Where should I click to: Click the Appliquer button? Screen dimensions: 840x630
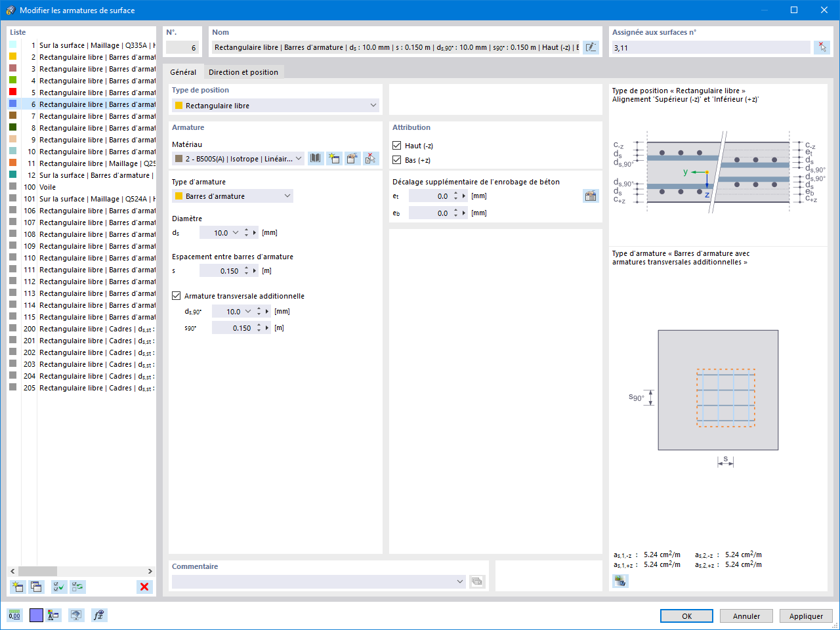(x=806, y=616)
